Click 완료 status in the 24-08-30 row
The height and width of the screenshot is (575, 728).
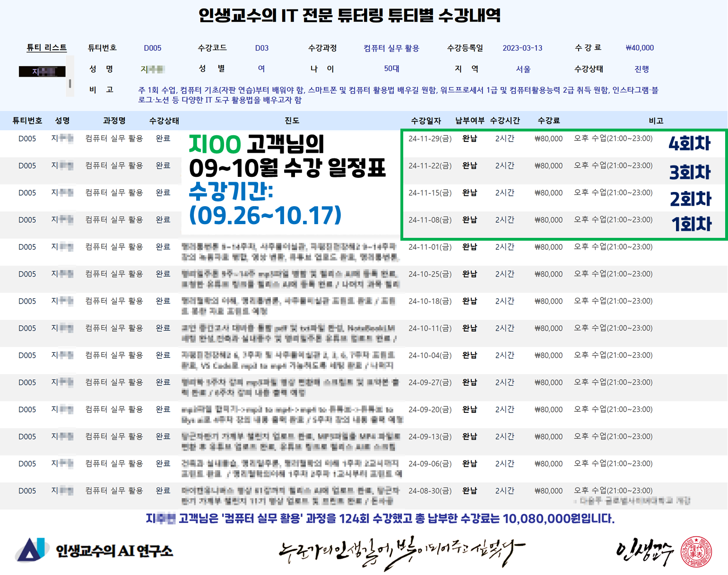[163, 491]
